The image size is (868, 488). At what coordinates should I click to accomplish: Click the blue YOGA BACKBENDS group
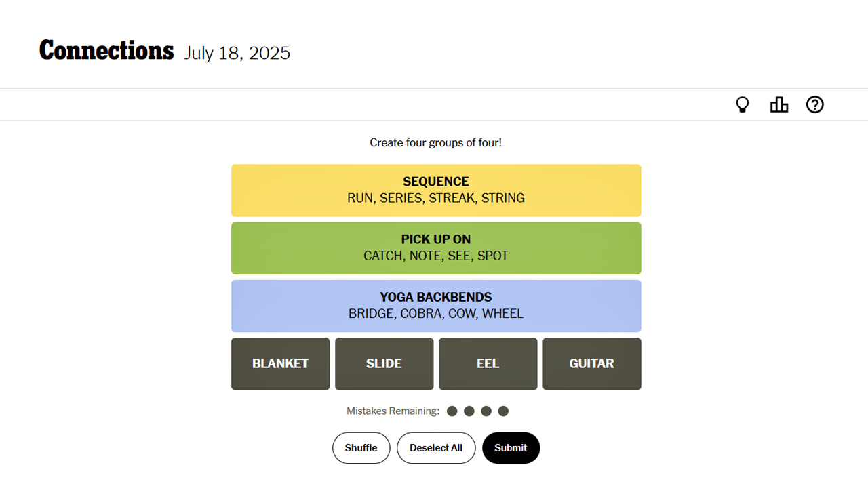436,306
